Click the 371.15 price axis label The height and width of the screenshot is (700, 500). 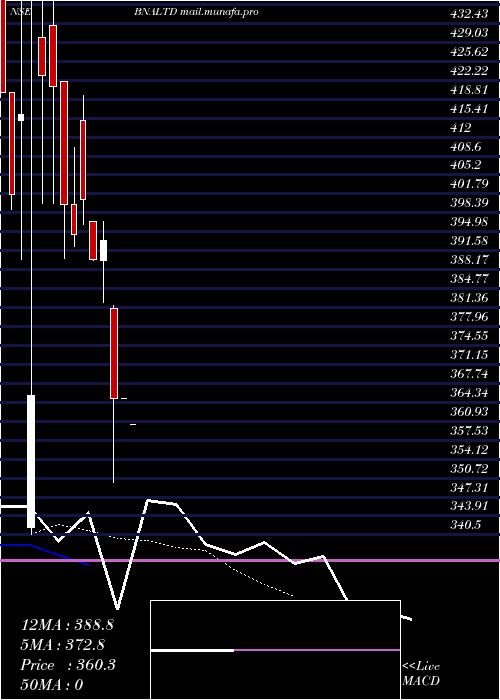[x=469, y=355]
